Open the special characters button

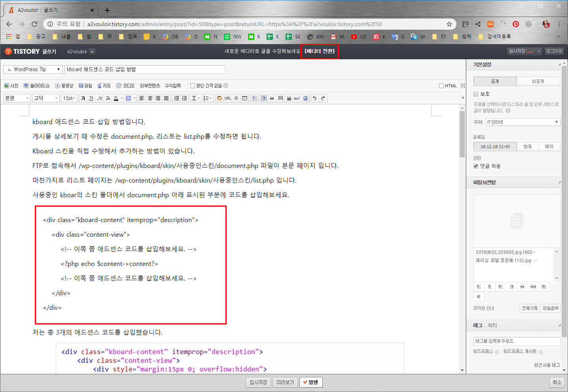pyautogui.click(x=236, y=98)
